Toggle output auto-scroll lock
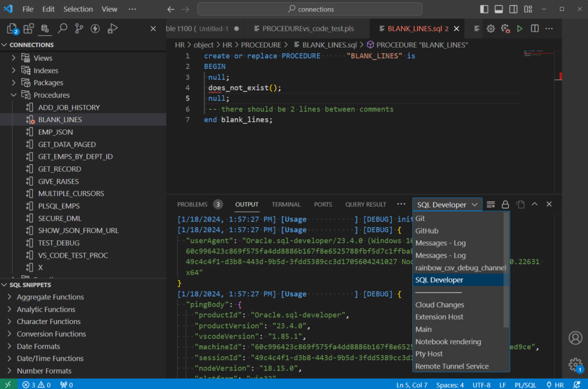This screenshot has width=588, height=389. [x=505, y=204]
